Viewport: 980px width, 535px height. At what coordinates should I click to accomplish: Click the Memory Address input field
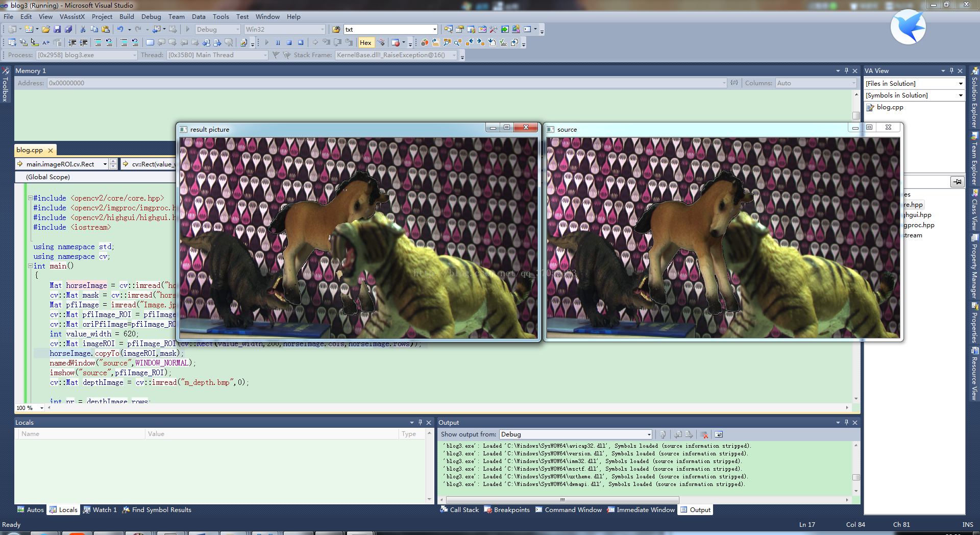point(386,83)
